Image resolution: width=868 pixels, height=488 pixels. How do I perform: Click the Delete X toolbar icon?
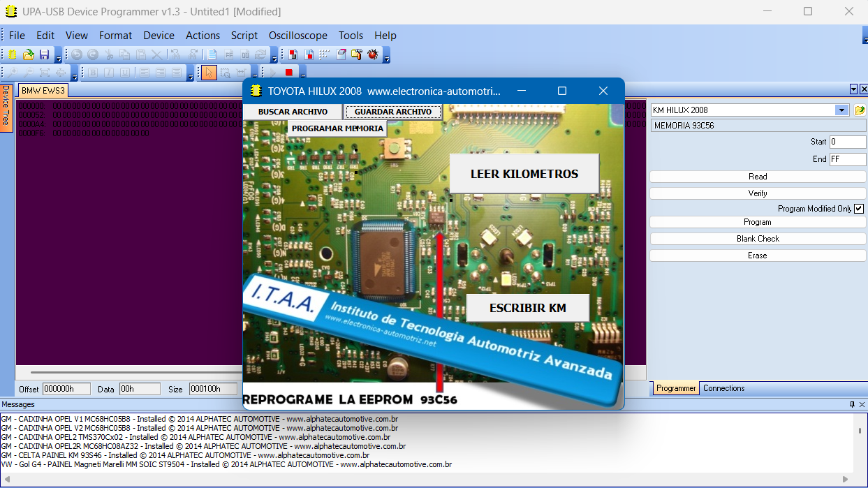(x=156, y=54)
